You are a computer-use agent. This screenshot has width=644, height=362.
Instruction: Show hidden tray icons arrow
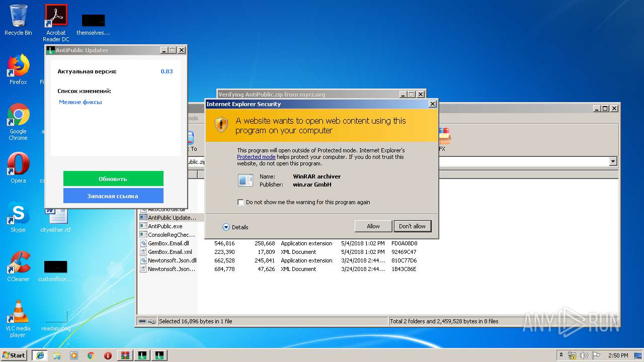(x=561, y=355)
